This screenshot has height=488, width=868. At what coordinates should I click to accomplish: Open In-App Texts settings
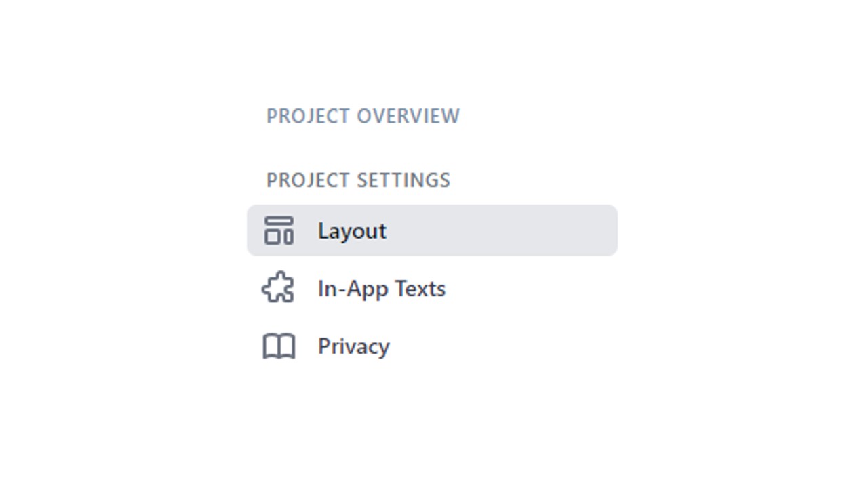pos(432,288)
